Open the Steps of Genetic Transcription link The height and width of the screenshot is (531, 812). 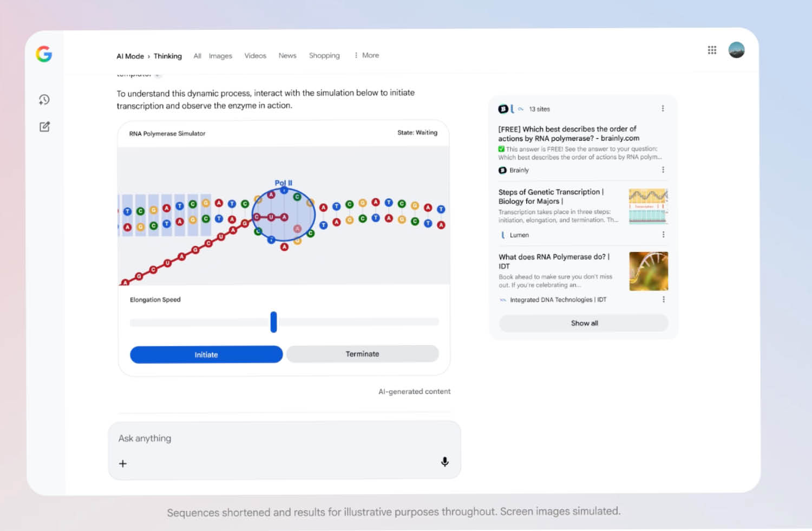click(551, 197)
